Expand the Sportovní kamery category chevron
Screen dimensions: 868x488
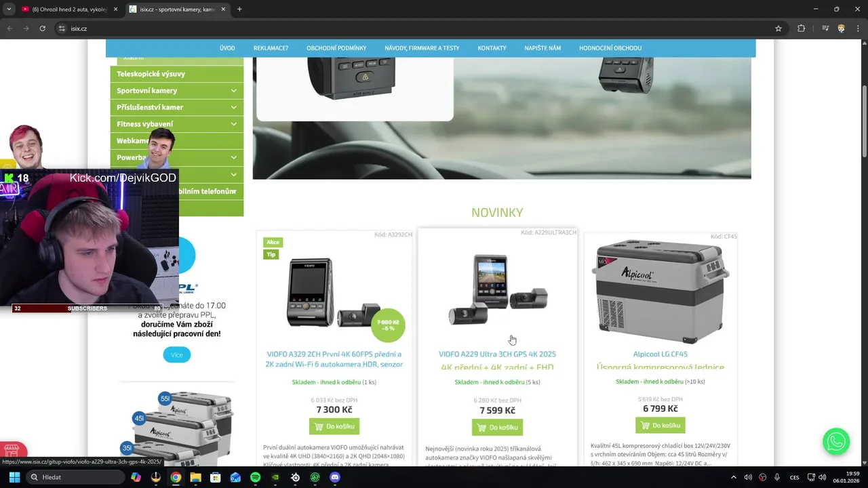[233, 90]
